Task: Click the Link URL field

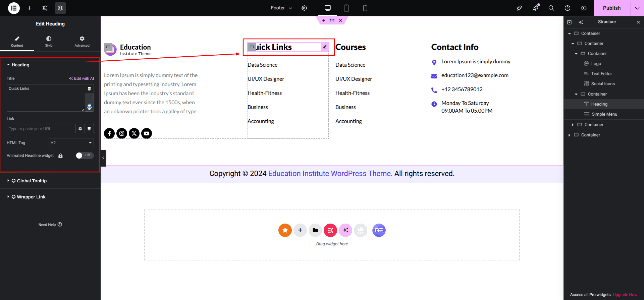Action: click(x=41, y=129)
